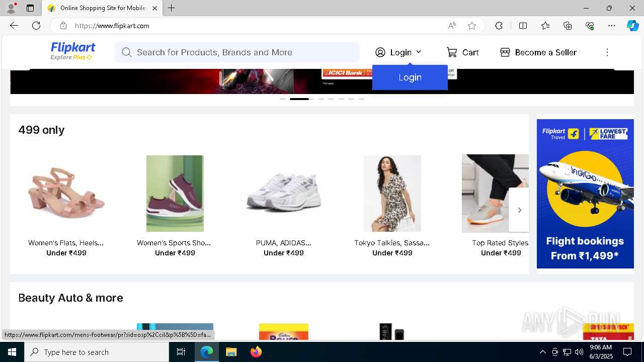Viewport: 644px width, 362px height.
Task: Select the Online Shopping Site tab
Action: 101,8
